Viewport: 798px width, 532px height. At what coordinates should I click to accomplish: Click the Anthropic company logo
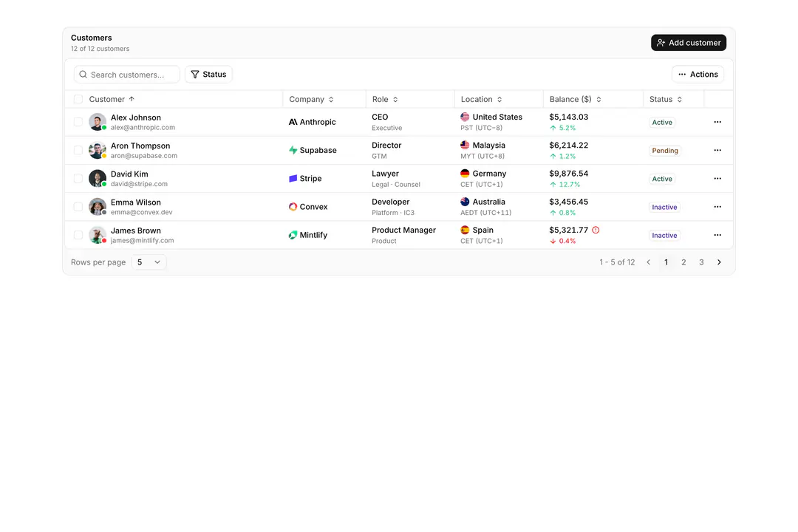coord(293,122)
